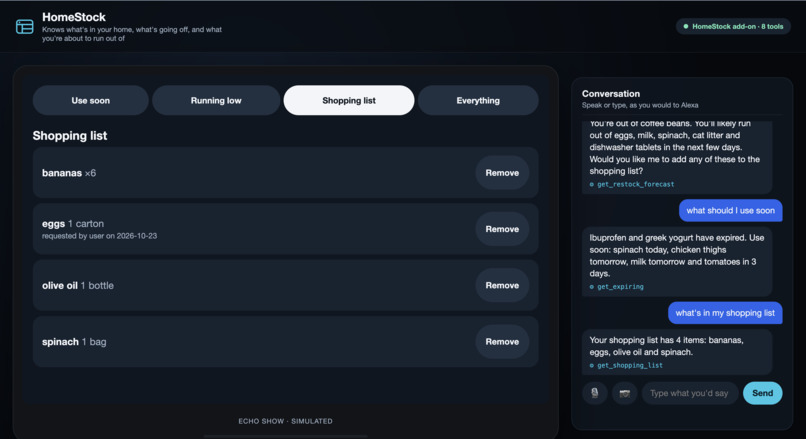This screenshot has height=439, width=806.
Task: Select the Shopping list tab
Action: (x=349, y=100)
